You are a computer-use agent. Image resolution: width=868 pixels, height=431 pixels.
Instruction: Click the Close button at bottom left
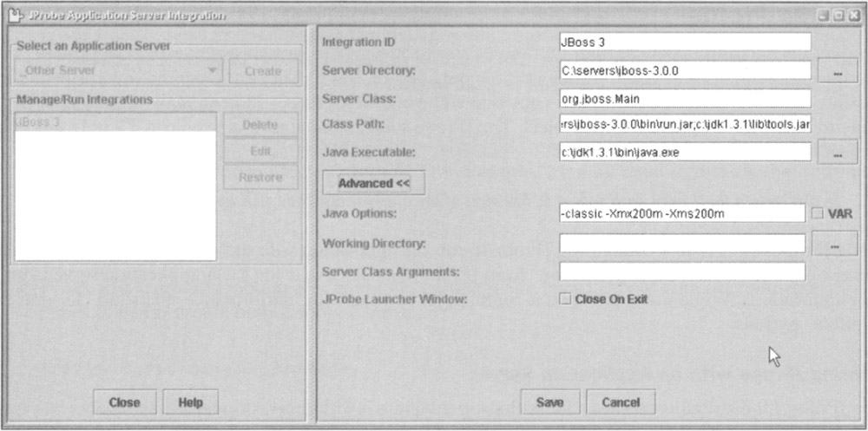point(124,402)
